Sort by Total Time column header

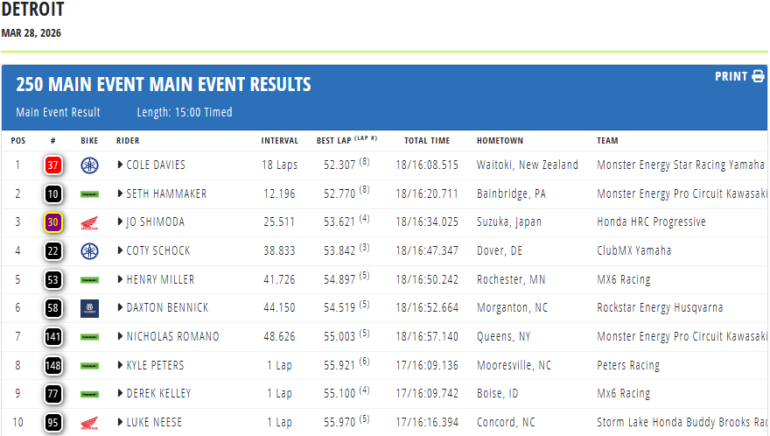(427, 140)
